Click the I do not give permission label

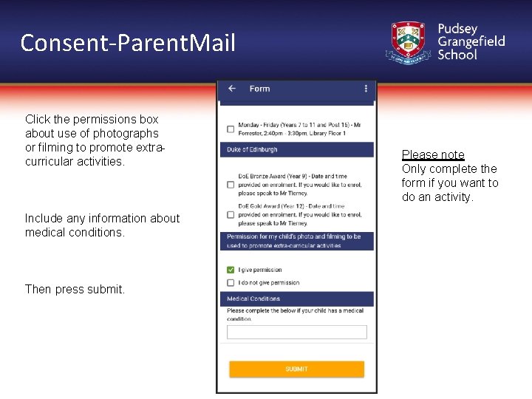(x=269, y=283)
